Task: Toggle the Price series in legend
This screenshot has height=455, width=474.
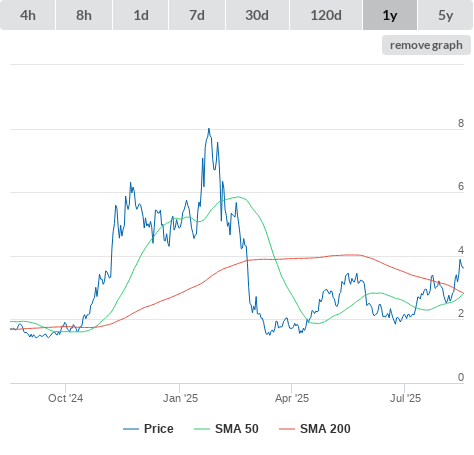Action: [148, 429]
